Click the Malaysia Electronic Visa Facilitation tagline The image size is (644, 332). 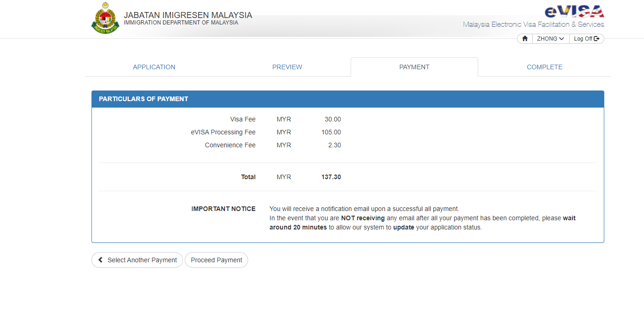533,24
